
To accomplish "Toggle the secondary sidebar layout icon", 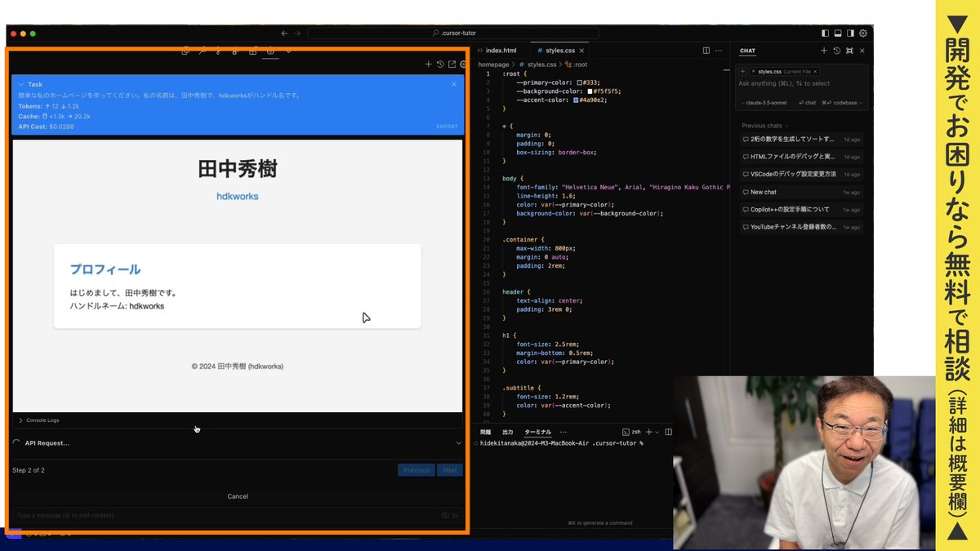I will click(851, 33).
